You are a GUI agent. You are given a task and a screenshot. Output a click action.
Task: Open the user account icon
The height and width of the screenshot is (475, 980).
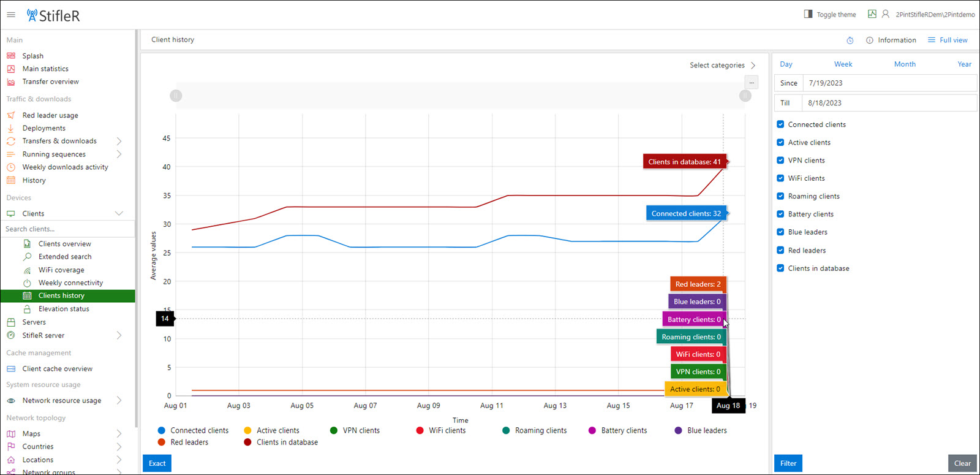click(x=885, y=14)
